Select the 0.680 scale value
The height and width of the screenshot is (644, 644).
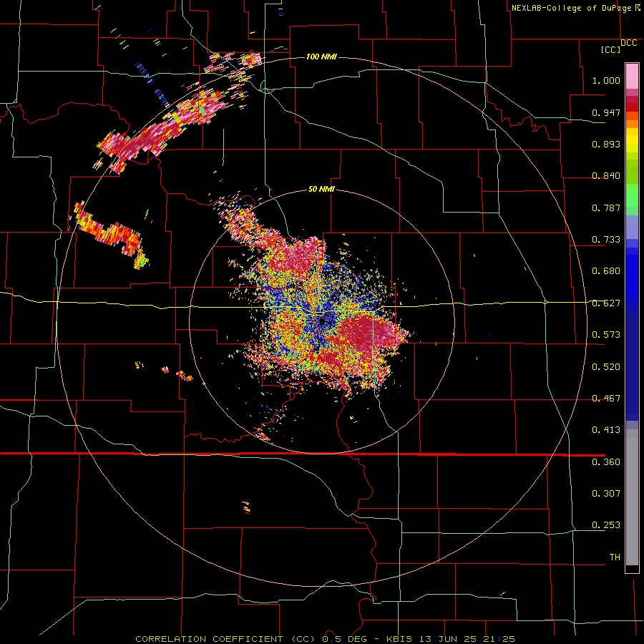coord(606,271)
